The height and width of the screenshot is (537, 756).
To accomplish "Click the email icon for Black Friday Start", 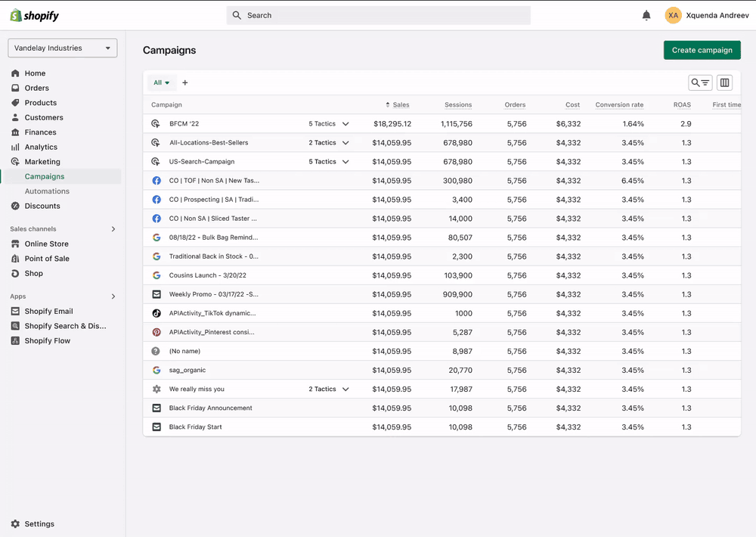I will click(156, 427).
